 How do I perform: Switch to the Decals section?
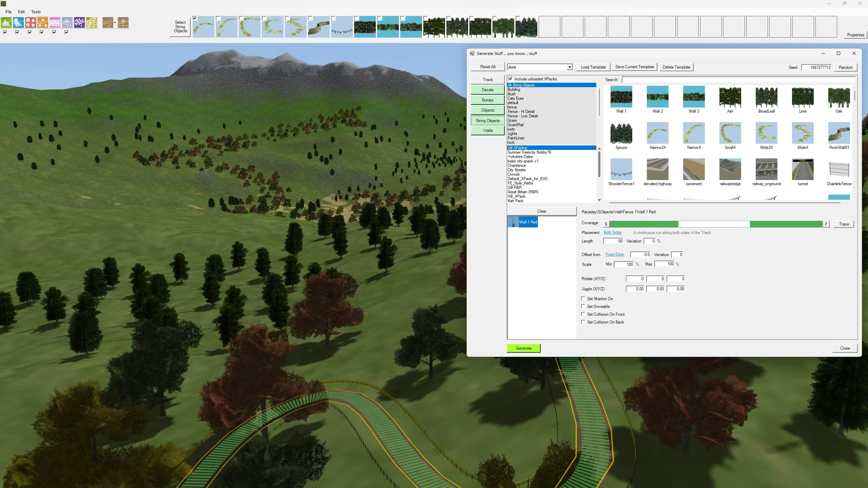click(487, 90)
